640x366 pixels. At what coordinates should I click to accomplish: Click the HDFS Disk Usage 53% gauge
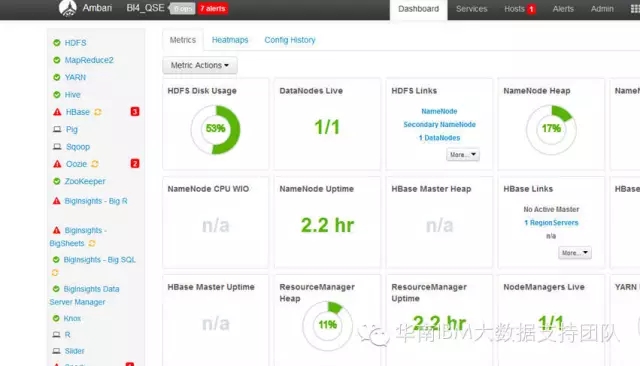tap(216, 129)
